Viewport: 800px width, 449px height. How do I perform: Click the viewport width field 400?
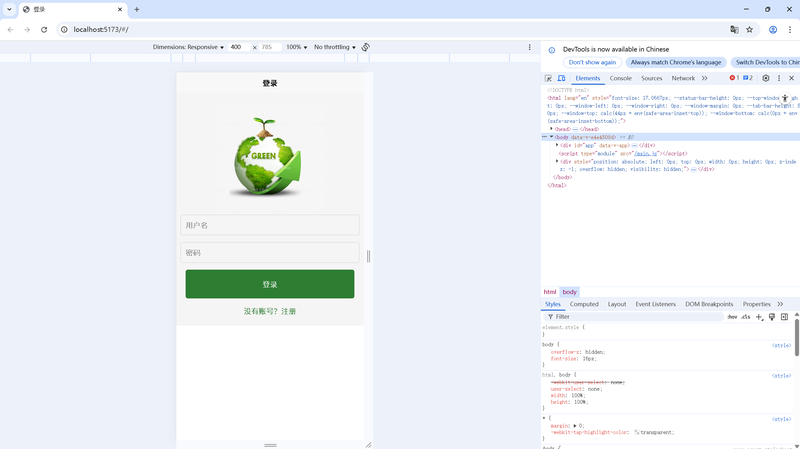(x=238, y=47)
